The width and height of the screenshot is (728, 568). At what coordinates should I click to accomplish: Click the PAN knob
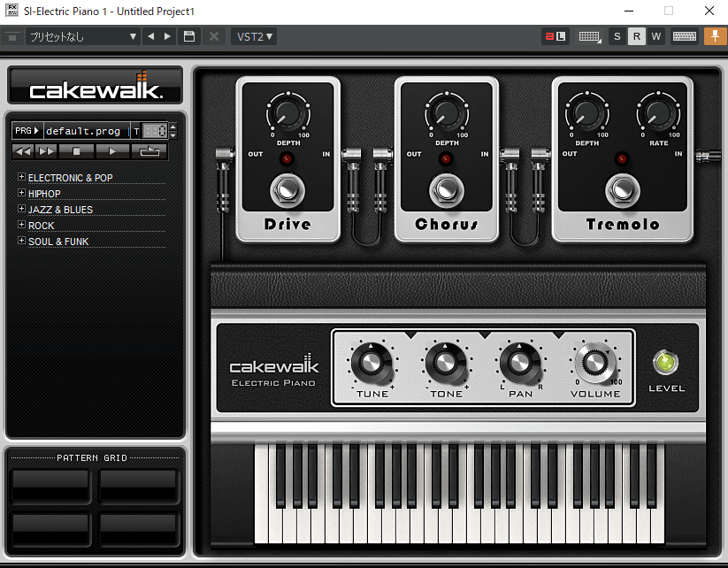(x=520, y=363)
